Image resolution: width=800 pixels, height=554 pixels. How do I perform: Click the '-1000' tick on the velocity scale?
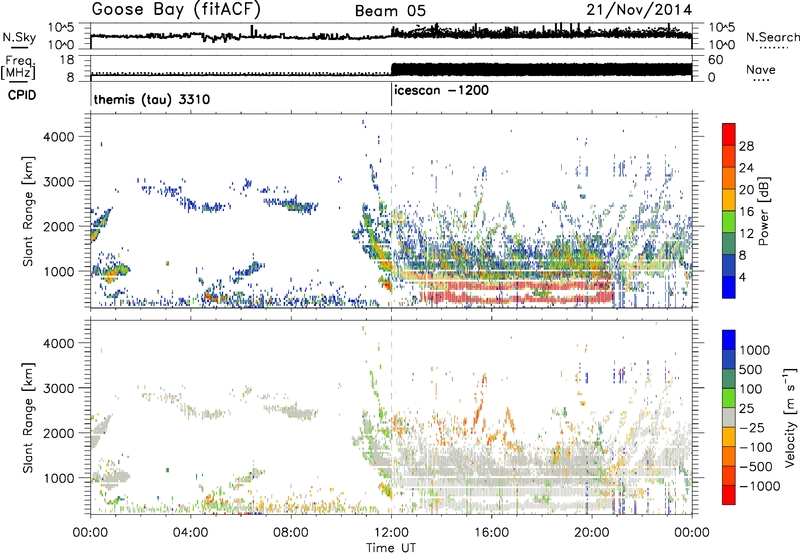(759, 486)
